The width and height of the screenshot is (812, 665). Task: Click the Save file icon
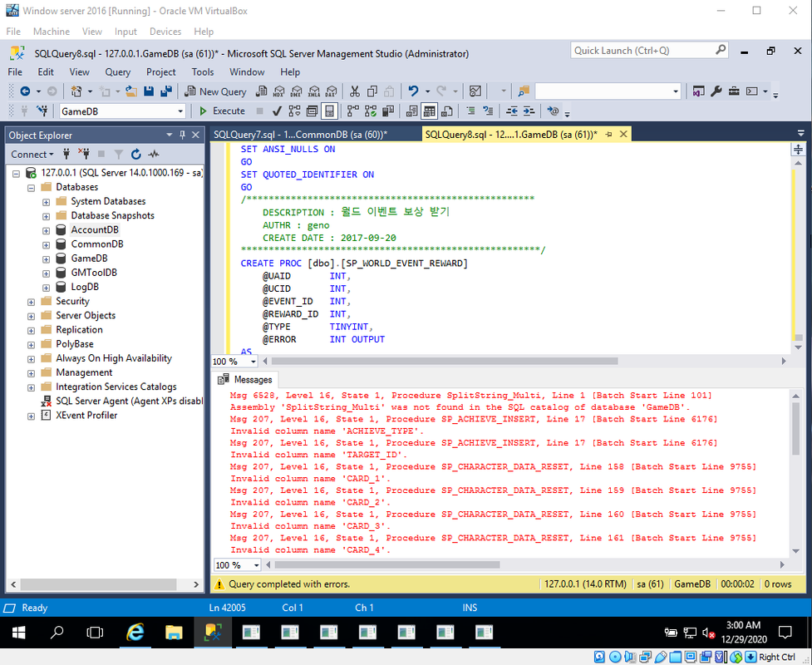click(x=149, y=91)
